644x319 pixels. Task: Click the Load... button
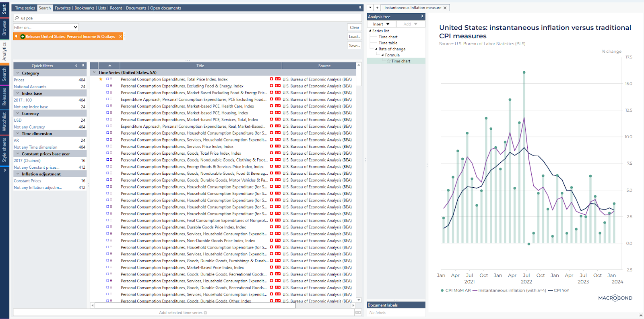click(x=355, y=37)
